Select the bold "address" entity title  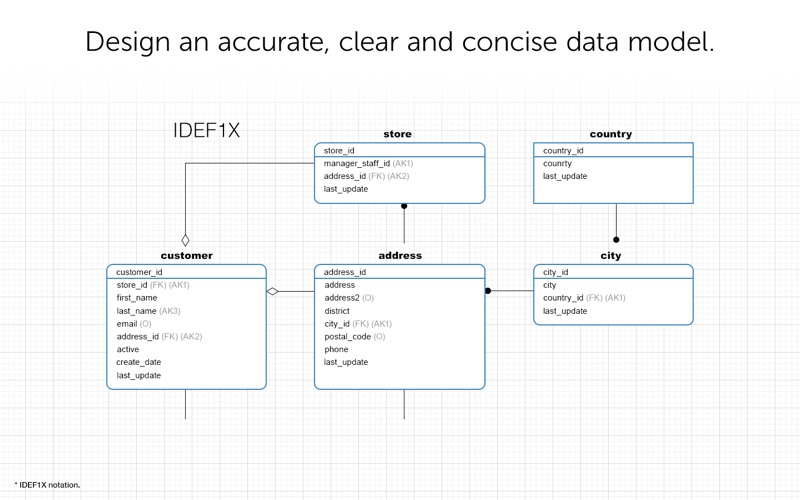click(x=400, y=256)
